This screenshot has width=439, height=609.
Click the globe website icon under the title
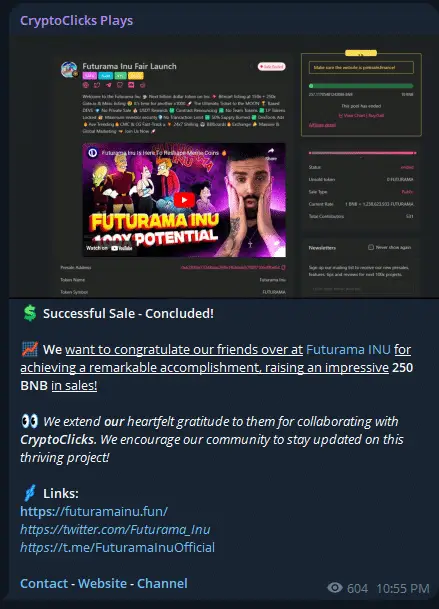[86, 85]
